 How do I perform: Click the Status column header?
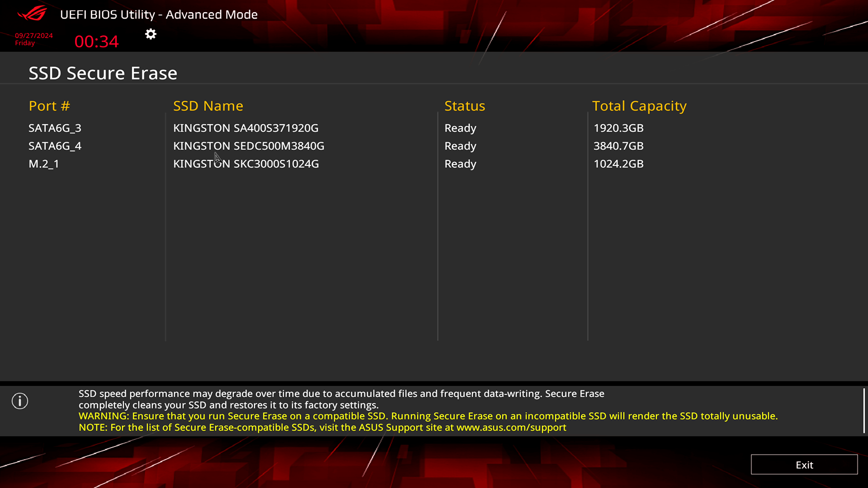[464, 106]
